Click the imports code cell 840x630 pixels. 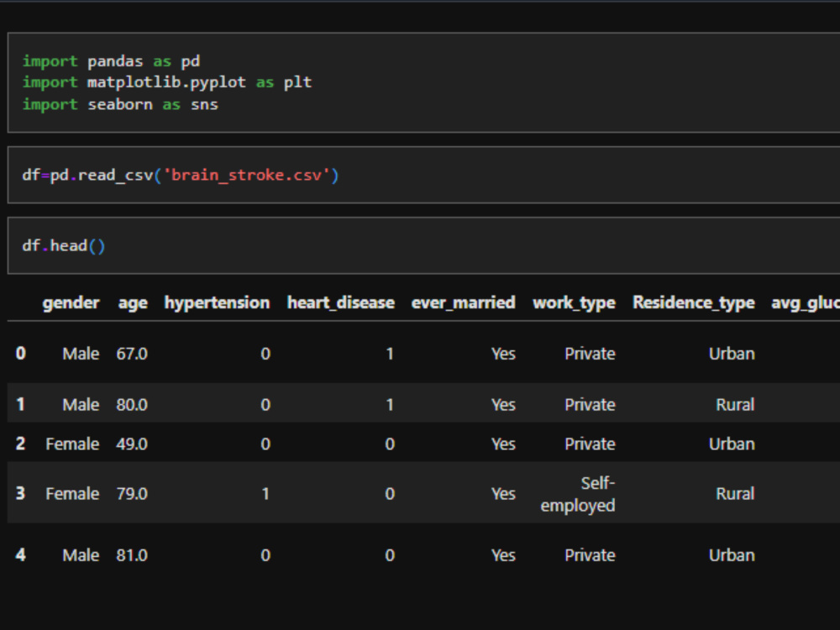(423, 82)
